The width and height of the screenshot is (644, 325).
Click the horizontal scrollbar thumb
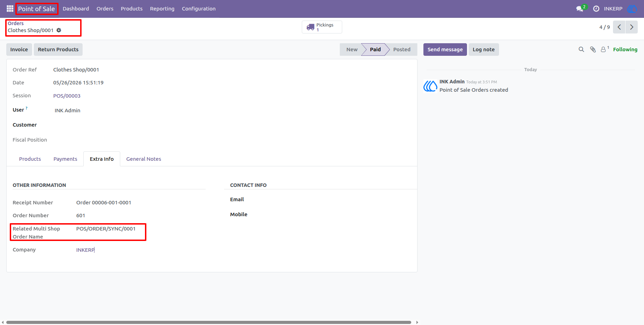209,322
